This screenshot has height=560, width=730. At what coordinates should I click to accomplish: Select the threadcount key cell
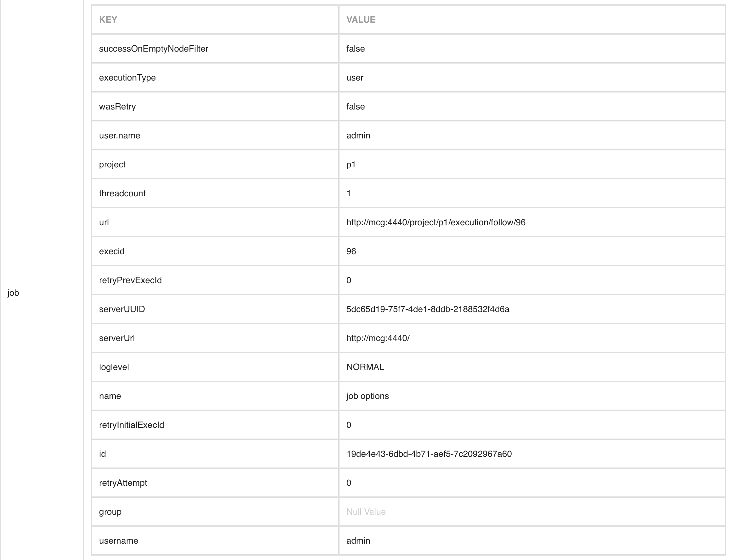(x=215, y=193)
